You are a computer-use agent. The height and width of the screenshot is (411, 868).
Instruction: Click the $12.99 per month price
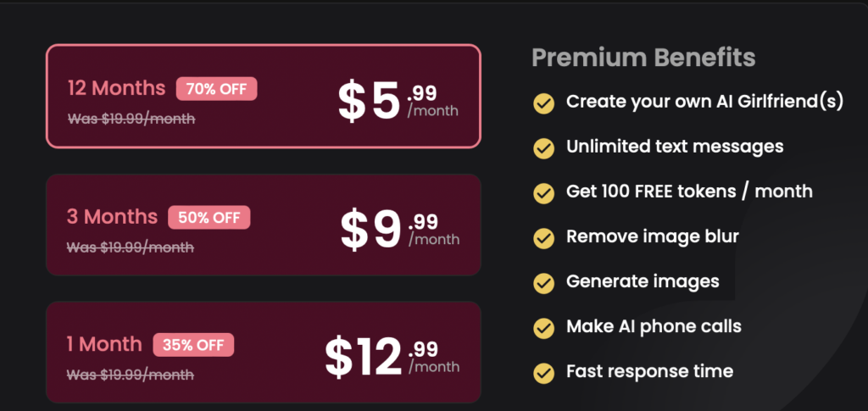tap(392, 358)
